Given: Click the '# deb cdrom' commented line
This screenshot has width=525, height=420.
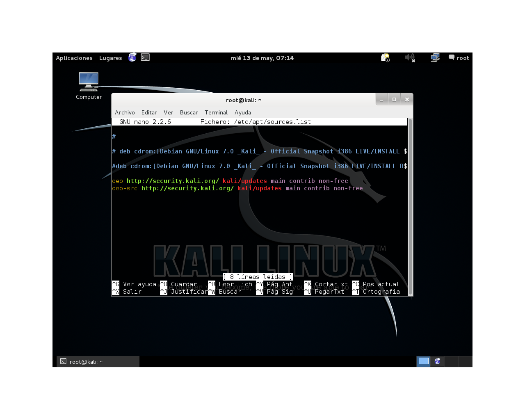Looking at the screenshot, I should (260, 151).
